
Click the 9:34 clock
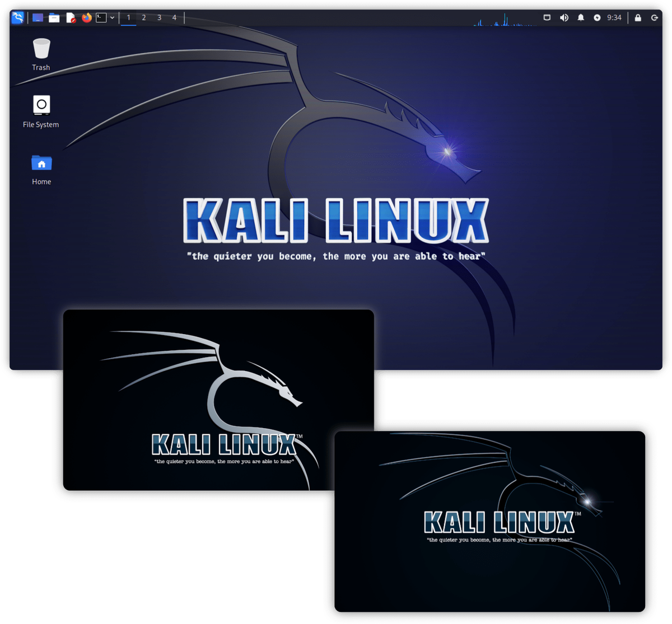pyautogui.click(x=614, y=17)
